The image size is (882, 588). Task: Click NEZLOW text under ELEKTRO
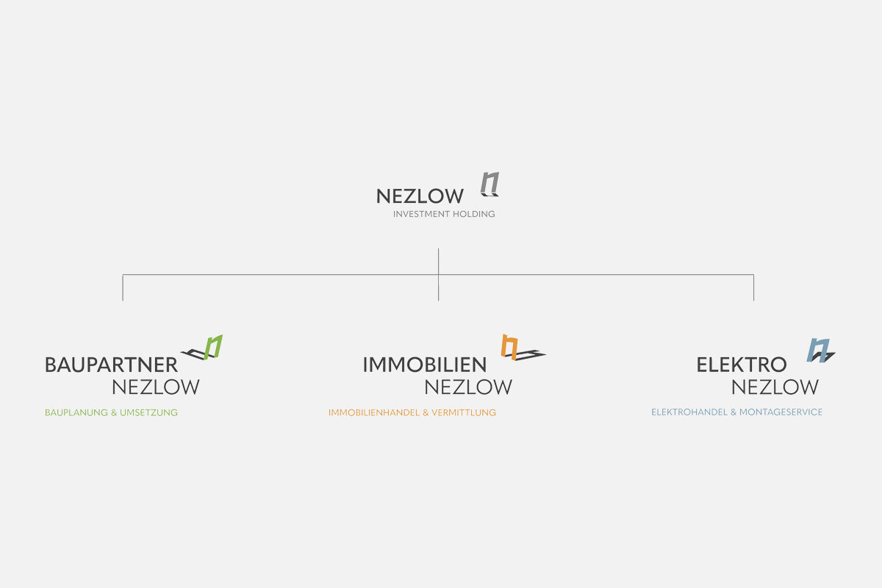pyautogui.click(x=775, y=387)
